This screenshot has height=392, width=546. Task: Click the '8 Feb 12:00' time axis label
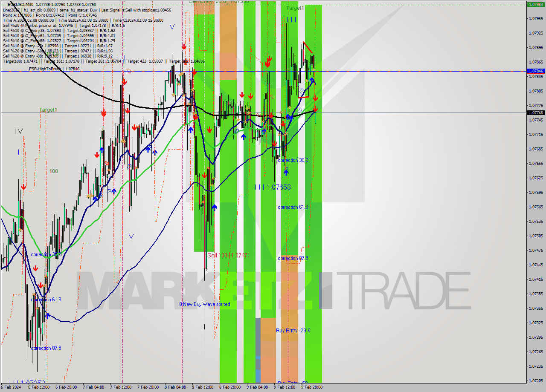click(203, 387)
